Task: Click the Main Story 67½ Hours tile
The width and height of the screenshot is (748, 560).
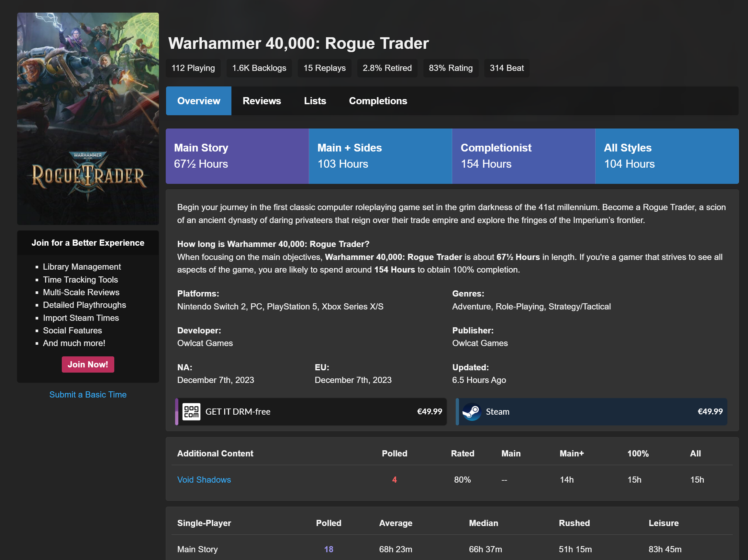Action: tap(237, 156)
